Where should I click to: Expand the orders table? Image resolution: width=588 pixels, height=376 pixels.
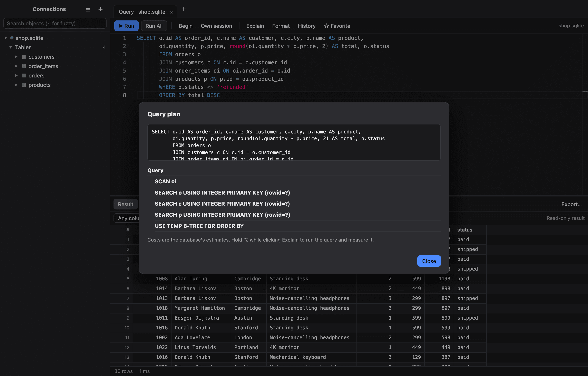coord(16,76)
